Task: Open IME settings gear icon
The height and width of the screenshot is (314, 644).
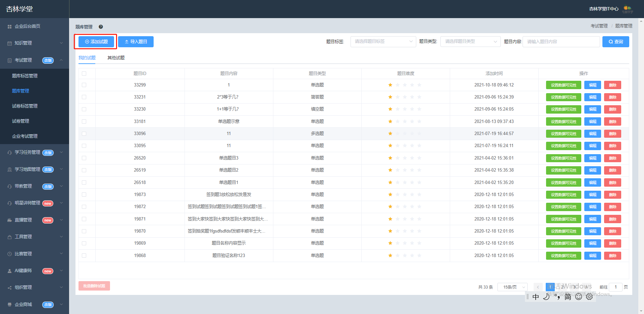Action: (x=589, y=297)
